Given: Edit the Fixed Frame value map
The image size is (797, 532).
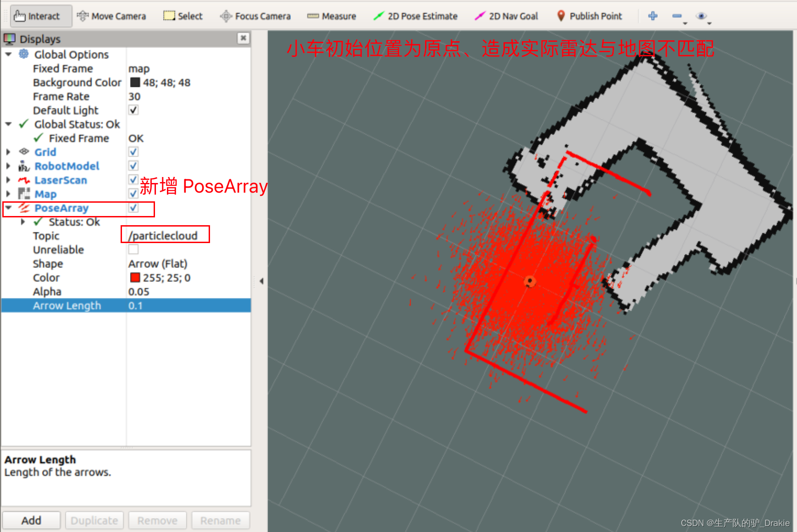Looking at the screenshot, I should click(188, 69).
